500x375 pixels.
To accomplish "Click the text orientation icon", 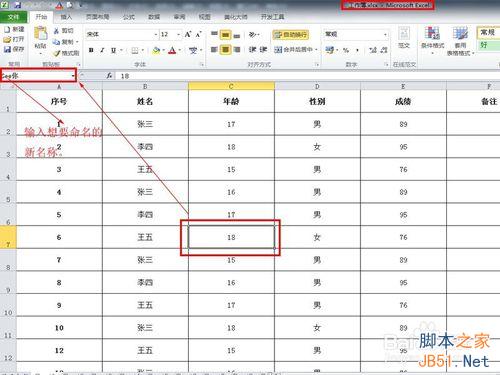I will [253, 34].
